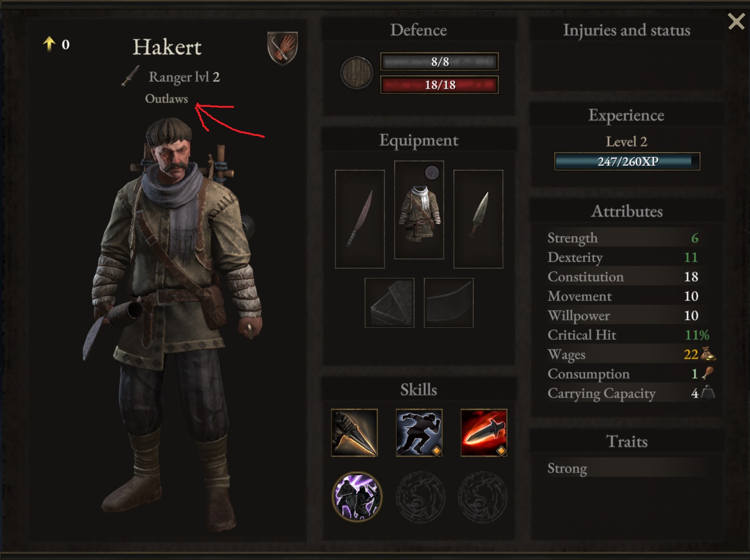Click the curved blade weapon slot
This screenshot has height=560, width=750.
click(x=360, y=219)
